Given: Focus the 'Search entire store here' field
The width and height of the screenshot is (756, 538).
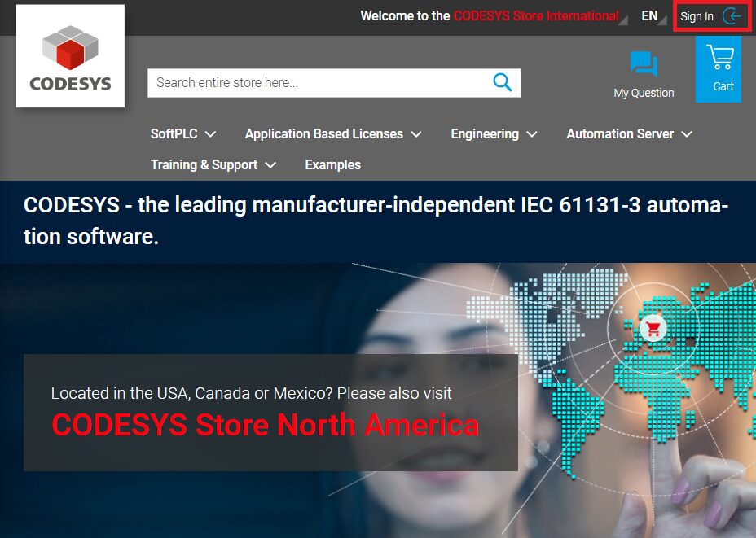Looking at the screenshot, I should (318, 83).
